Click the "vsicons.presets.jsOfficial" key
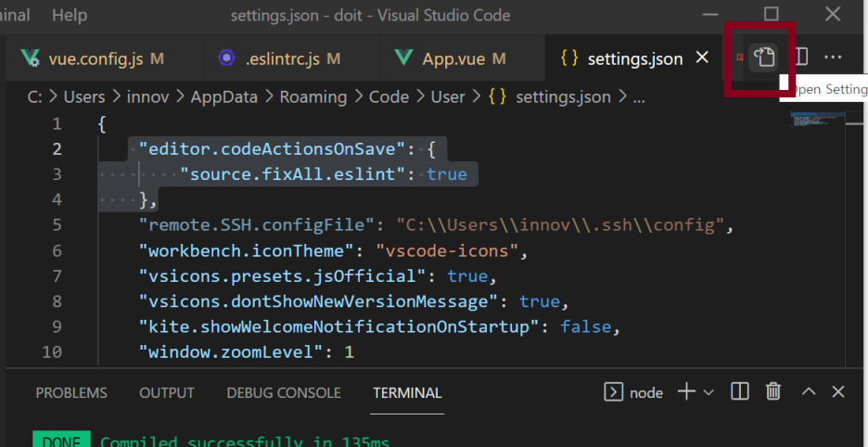 (x=283, y=275)
